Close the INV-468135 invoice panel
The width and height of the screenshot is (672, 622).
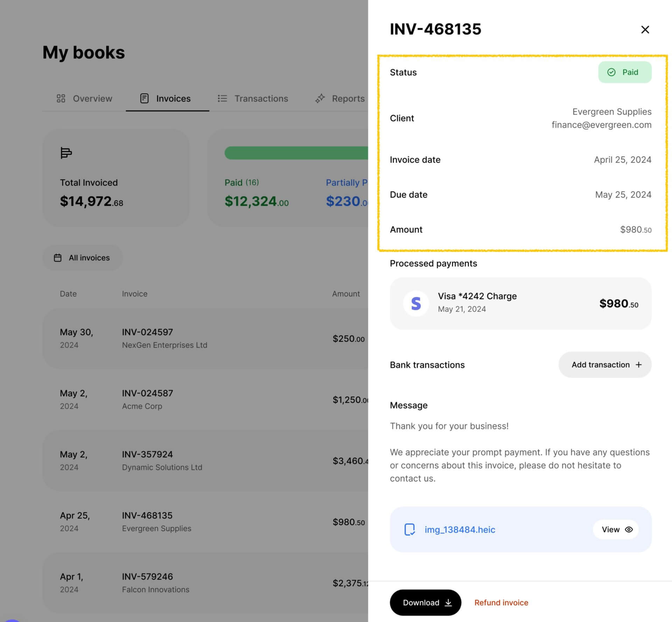[x=645, y=29]
